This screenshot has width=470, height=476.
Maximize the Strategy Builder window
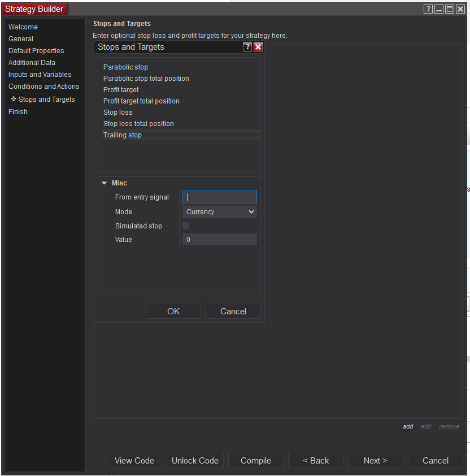coord(450,9)
